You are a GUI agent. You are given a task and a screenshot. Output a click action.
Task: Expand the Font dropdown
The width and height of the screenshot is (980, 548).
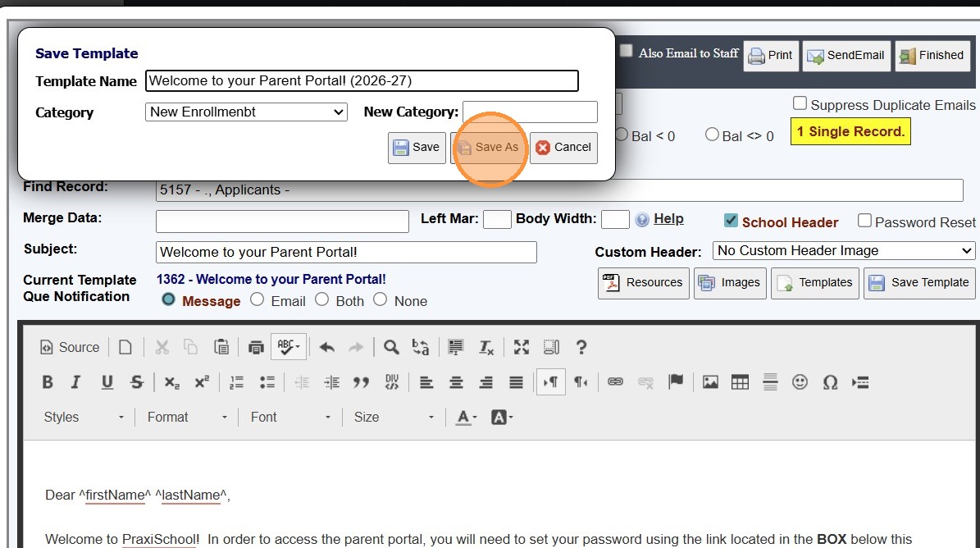tap(290, 417)
